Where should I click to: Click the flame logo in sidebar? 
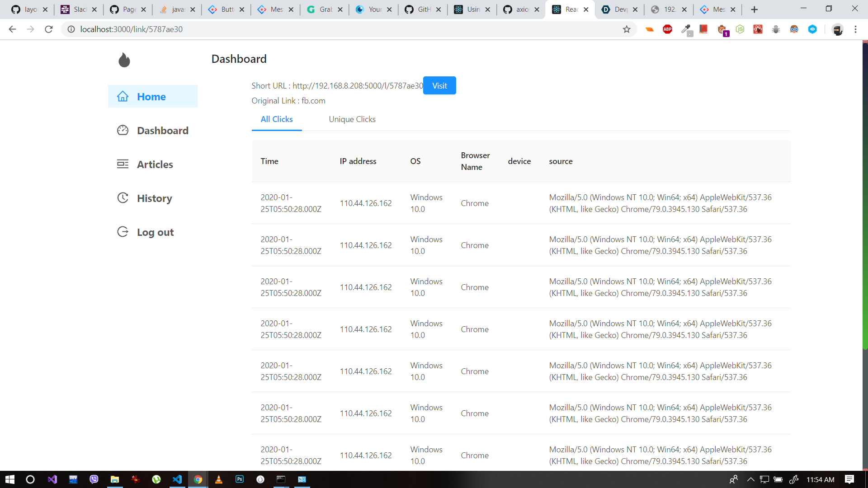[124, 60]
